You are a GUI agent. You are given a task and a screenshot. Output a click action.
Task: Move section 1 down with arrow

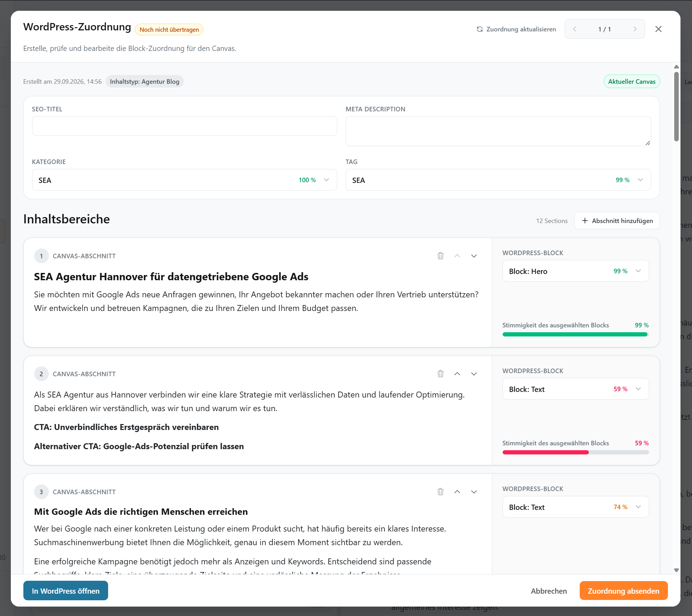474,256
